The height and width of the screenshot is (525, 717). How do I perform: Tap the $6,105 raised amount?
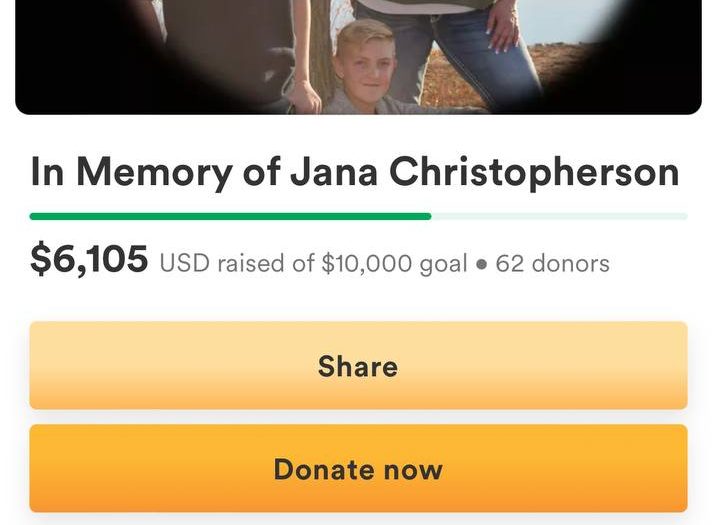(x=89, y=259)
